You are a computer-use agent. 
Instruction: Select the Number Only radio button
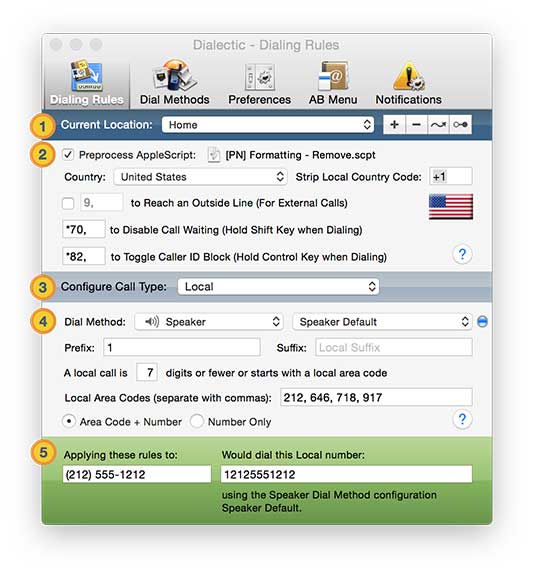click(x=197, y=421)
